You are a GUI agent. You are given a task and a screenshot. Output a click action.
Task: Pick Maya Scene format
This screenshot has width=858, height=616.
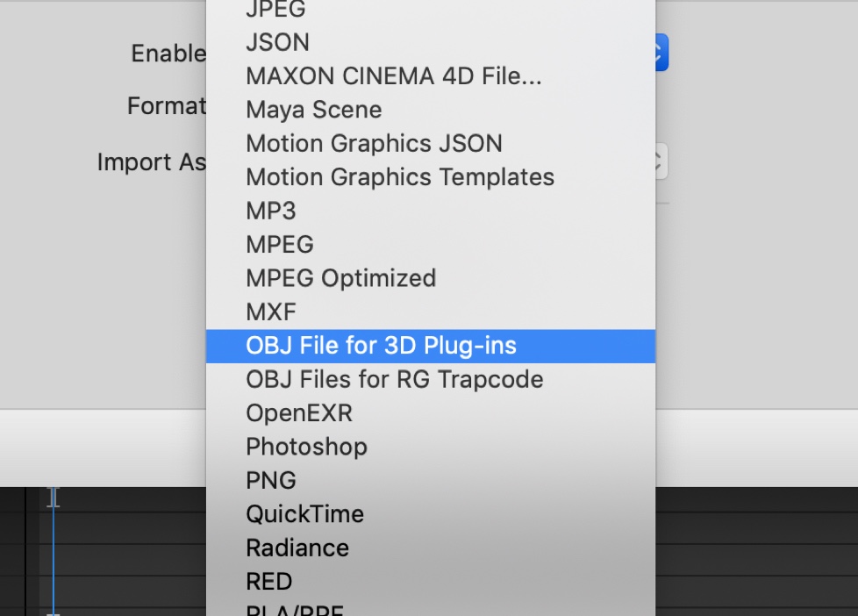(x=431, y=110)
